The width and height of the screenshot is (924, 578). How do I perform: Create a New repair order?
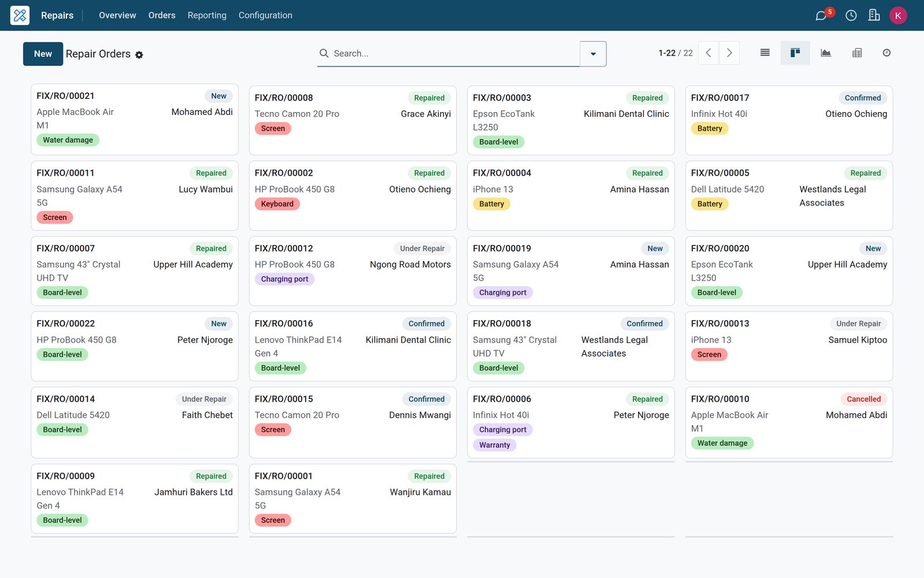click(x=43, y=54)
